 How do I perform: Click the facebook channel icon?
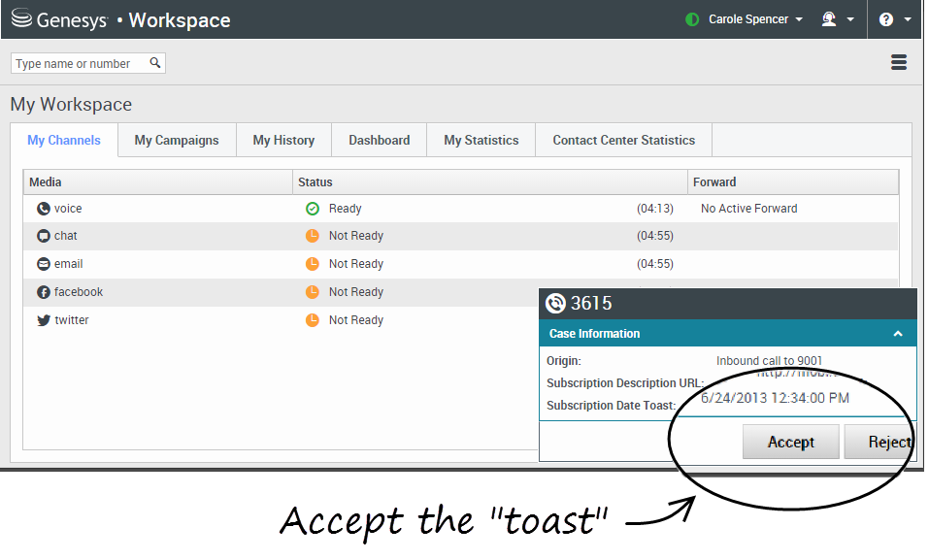pos(43,292)
